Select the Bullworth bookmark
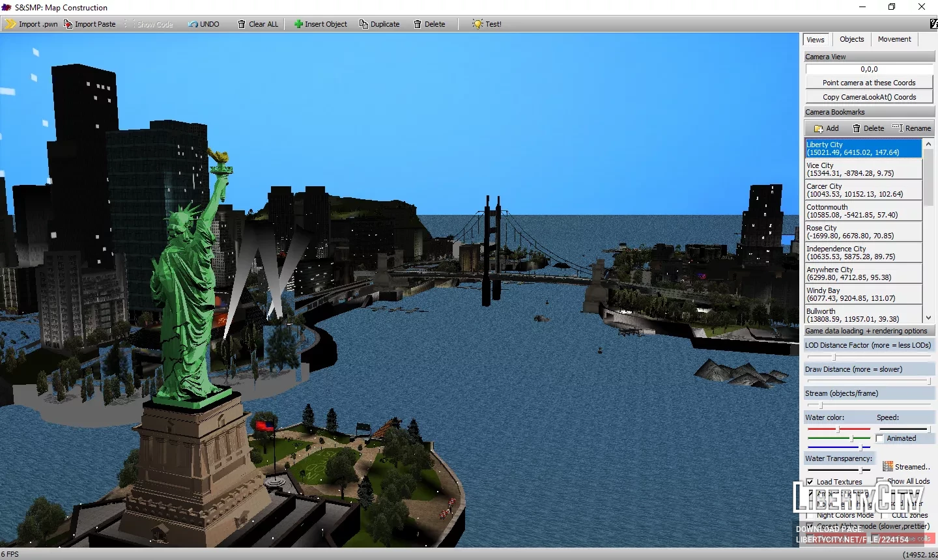The width and height of the screenshot is (938, 560). pyautogui.click(x=864, y=315)
